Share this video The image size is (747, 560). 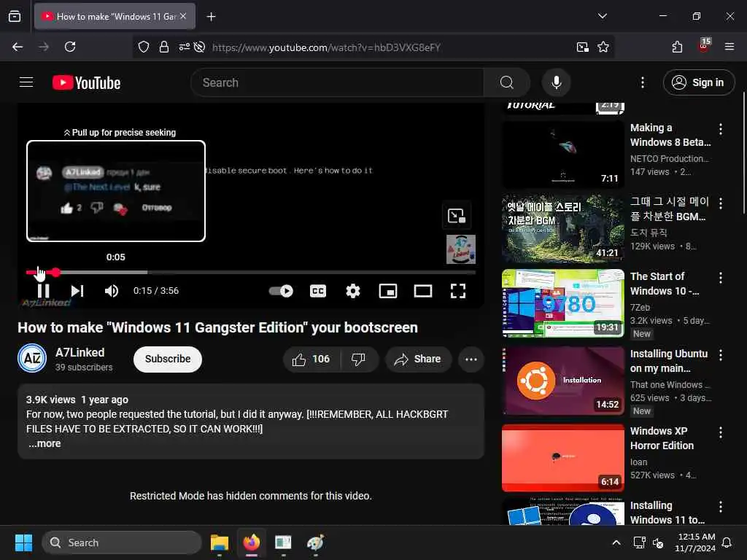(418, 359)
